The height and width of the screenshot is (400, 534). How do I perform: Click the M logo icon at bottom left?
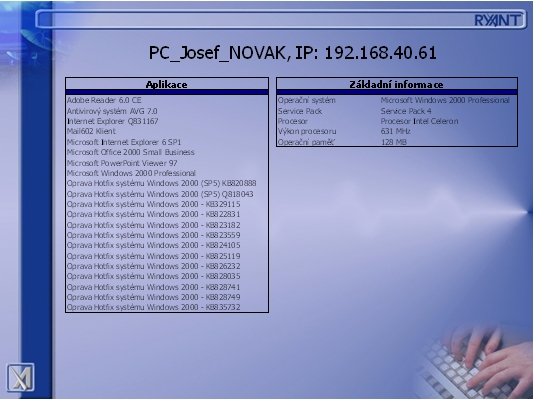point(20,377)
